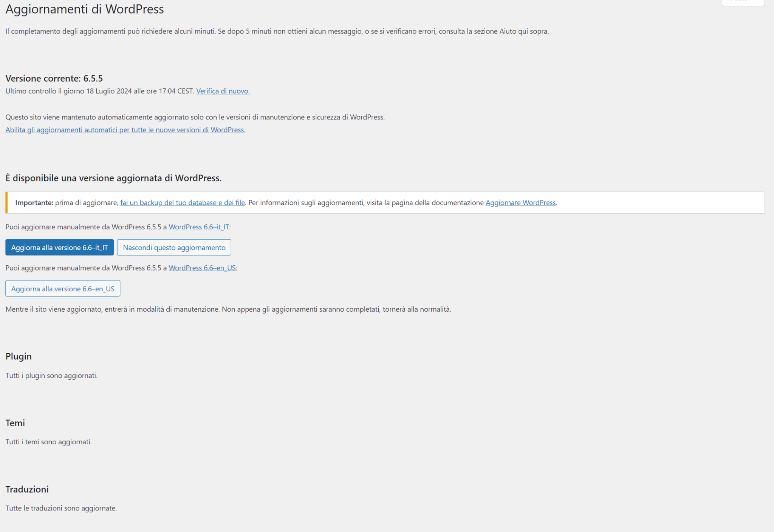The width and height of the screenshot is (774, 532).
Task: Select the Aggiornamenti di WordPress page title
Action: [x=85, y=9]
